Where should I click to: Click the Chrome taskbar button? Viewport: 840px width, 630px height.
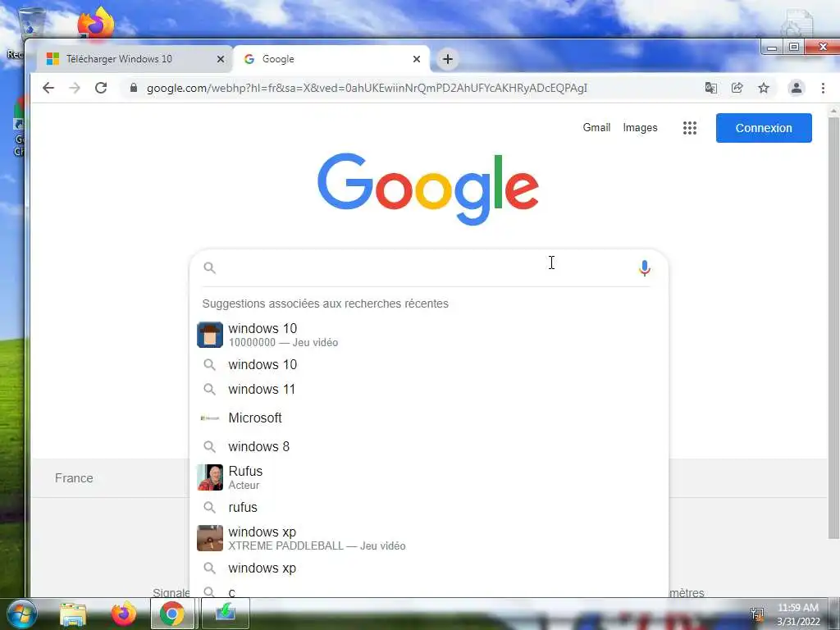172,614
